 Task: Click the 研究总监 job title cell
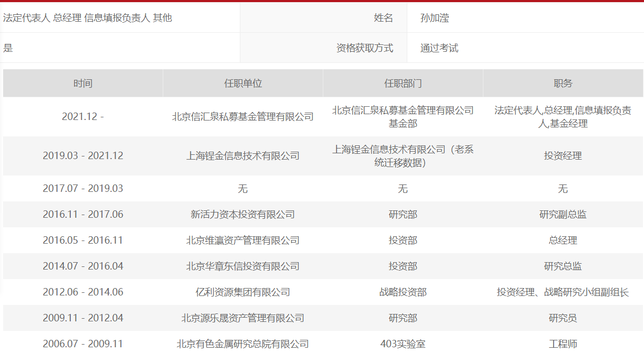click(x=563, y=266)
